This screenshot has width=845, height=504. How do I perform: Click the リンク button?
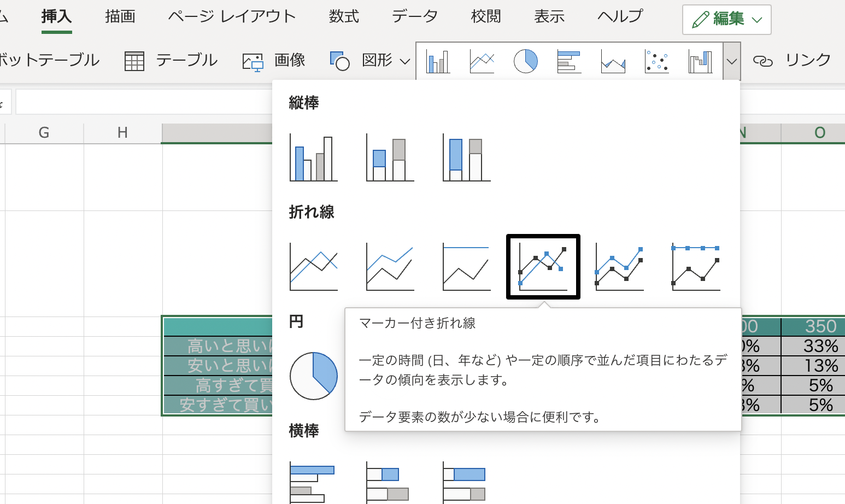[x=793, y=60]
